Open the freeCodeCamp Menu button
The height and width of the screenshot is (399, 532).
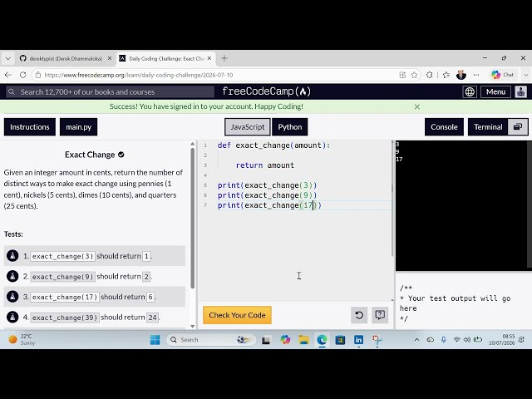click(x=495, y=92)
